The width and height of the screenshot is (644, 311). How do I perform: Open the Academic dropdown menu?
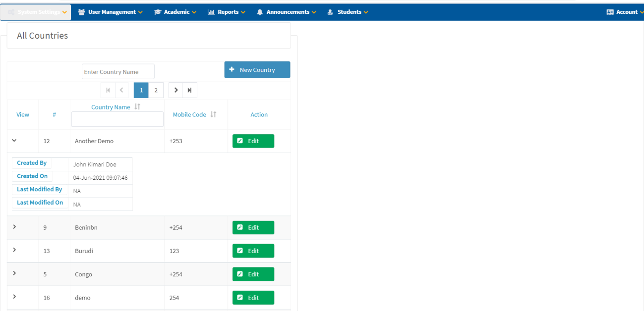(x=176, y=12)
